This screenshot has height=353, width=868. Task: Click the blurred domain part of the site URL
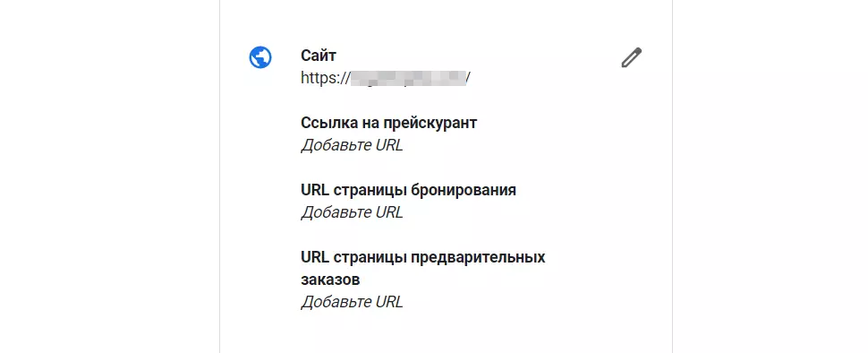(408, 78)
